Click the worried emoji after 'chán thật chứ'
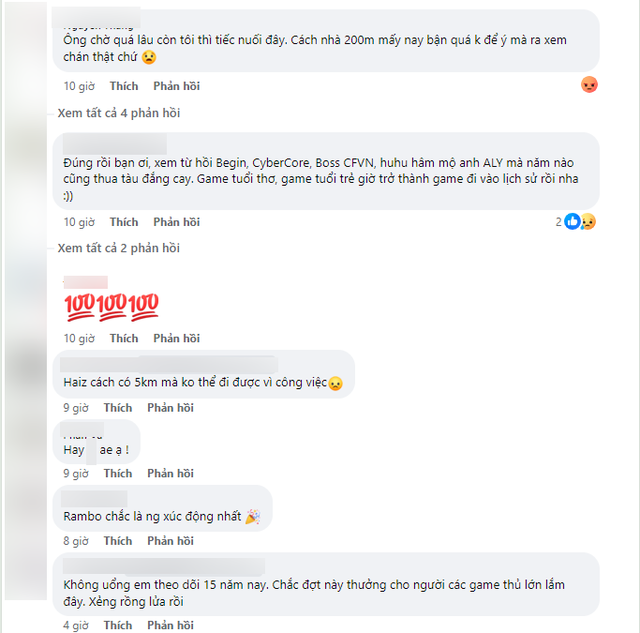This screenshot has width=640, height=633. point(149,57)
